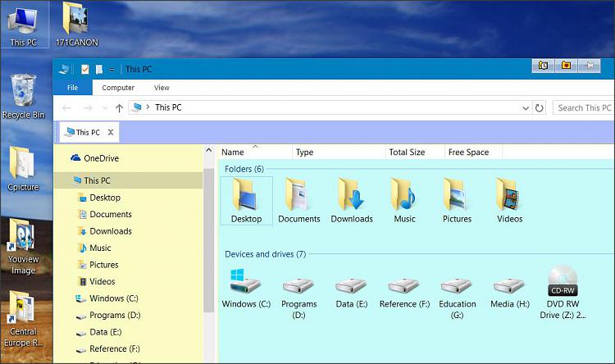Open the File ribbon tab

72,88
